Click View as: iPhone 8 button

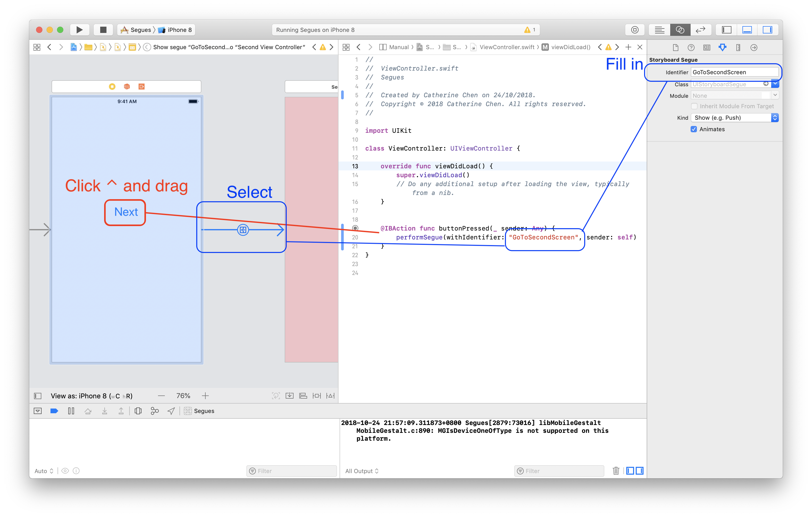click(x=91, y=396)
